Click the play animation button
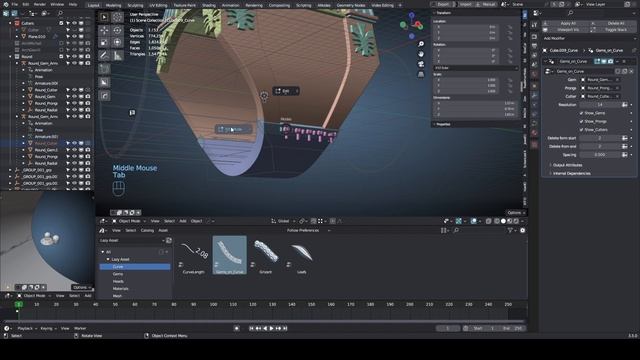This screenshot has height=360, width=640. point(271,328)
